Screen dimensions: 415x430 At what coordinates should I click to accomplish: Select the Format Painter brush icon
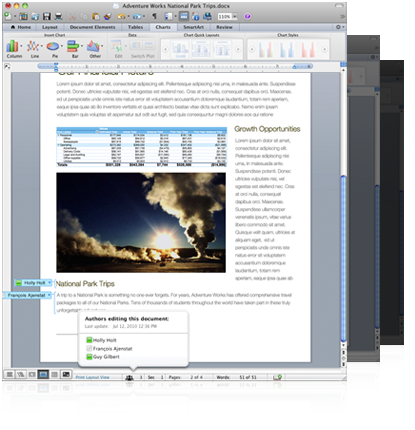(107, 16)
